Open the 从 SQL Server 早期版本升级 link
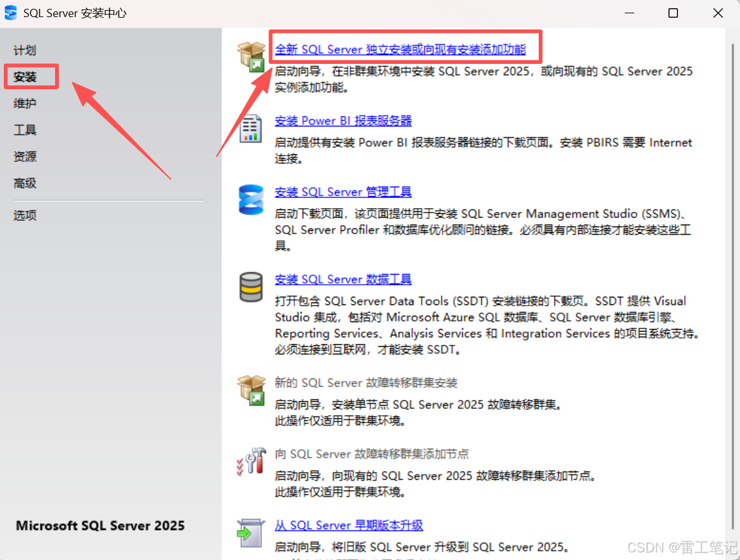740x560 pixels. [349, 525]
